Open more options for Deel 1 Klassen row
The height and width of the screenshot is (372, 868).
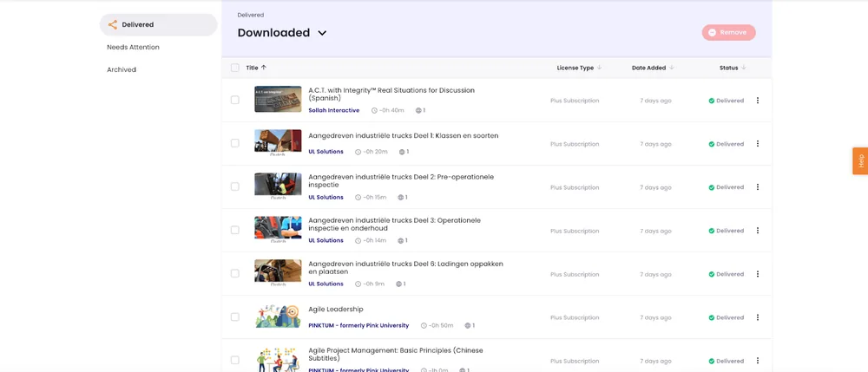(x=757, y=144)
